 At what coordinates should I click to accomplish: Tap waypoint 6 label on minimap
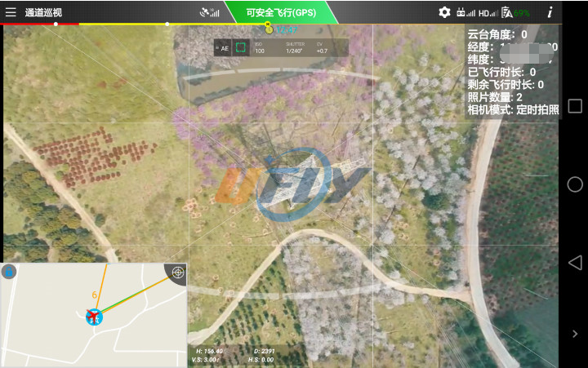(95, 295)
